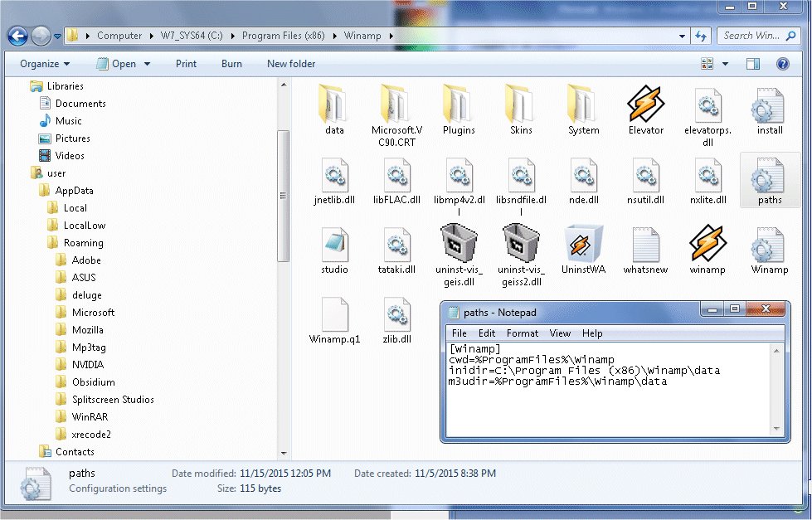Image resolution: width=812 pixels, height=520 pixels.
Task: Create a New folder
Action: pyautogui.click(x=291, y=64)
